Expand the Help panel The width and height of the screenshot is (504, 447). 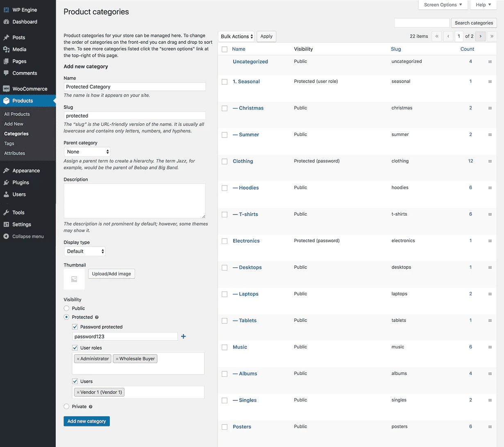coord(484,5)
